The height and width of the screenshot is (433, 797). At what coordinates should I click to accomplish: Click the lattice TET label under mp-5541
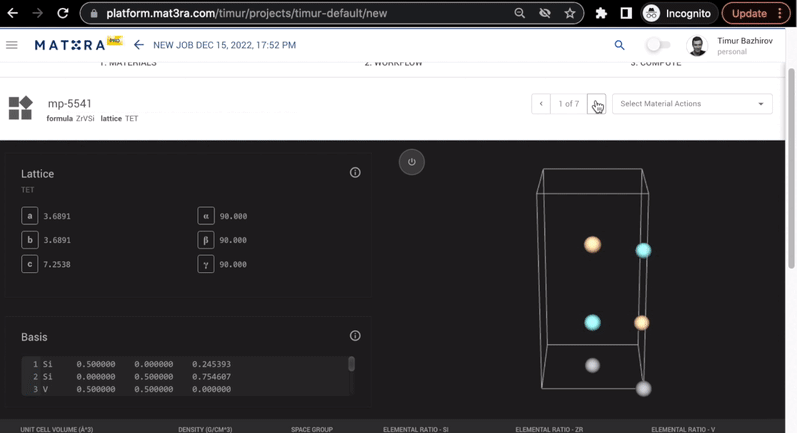119,118
